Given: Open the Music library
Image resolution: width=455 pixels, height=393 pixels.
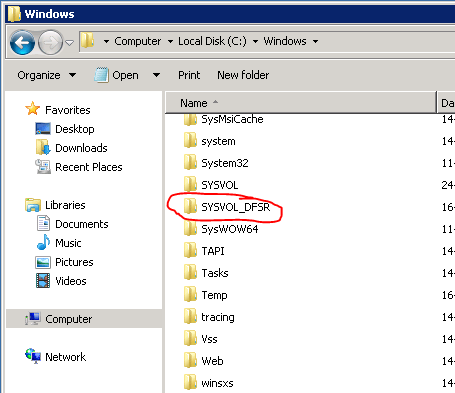Looking at the screenshot, I should tap(68, 243).
